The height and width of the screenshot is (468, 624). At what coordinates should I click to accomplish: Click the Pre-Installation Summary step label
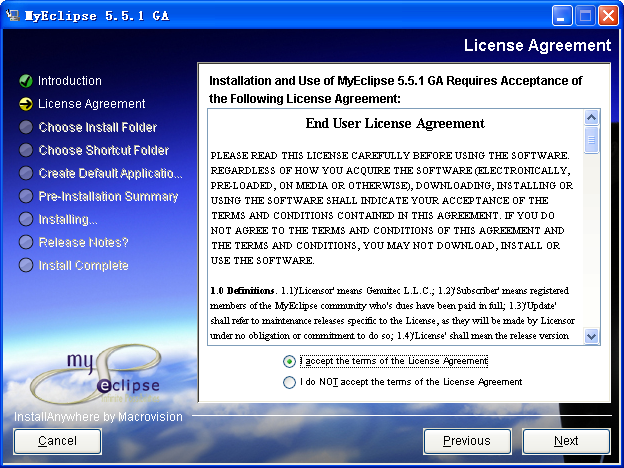point(108,197)
